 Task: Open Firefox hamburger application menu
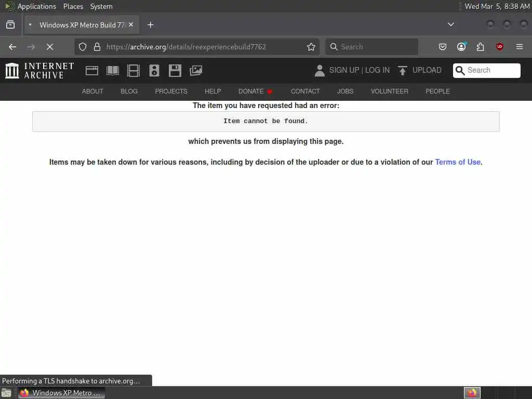pyautogui.click(x=520, y=47)
